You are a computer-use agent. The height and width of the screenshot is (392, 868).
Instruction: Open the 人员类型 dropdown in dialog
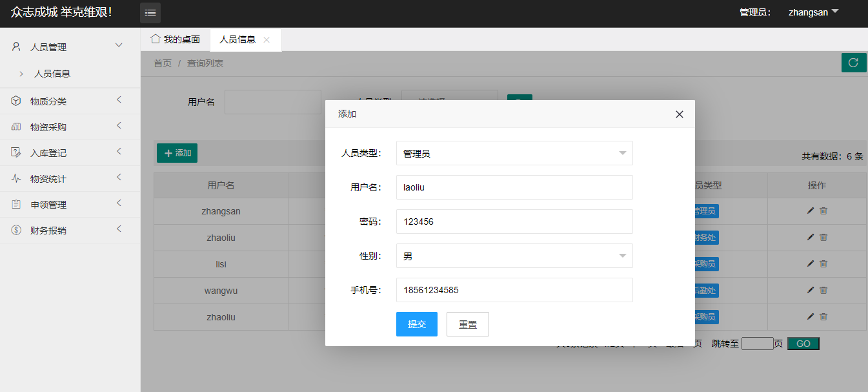514,153
